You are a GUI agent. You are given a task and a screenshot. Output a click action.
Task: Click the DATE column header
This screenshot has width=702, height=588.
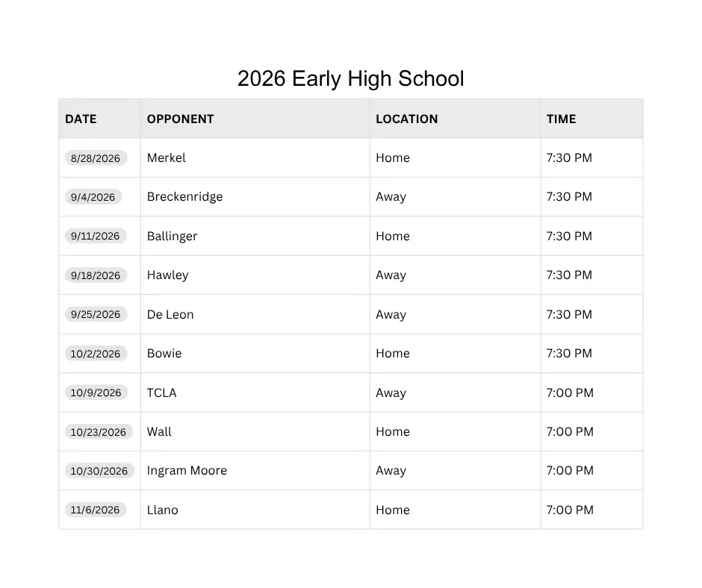point(81,119)
